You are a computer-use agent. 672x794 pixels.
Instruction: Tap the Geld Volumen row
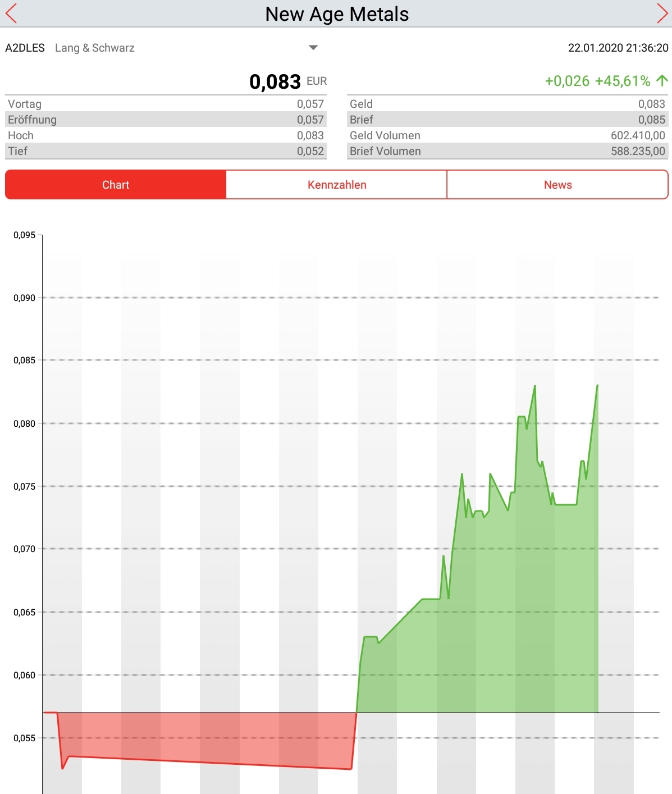(x=508, y=135)
